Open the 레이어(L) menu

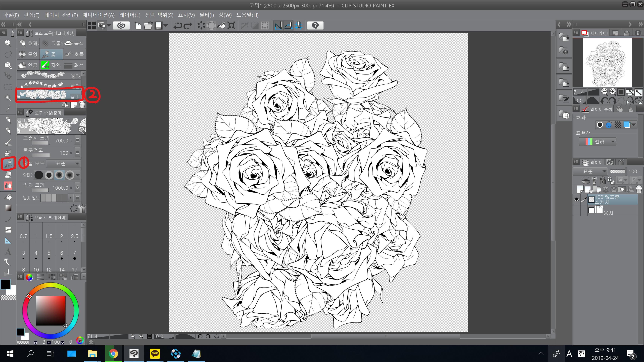[x=130, y=15]
